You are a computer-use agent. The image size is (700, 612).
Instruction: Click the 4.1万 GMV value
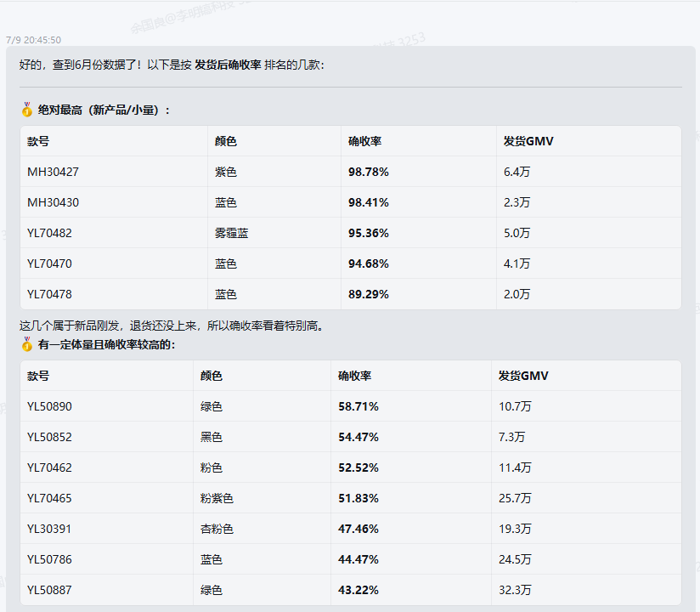click(517, 263)
